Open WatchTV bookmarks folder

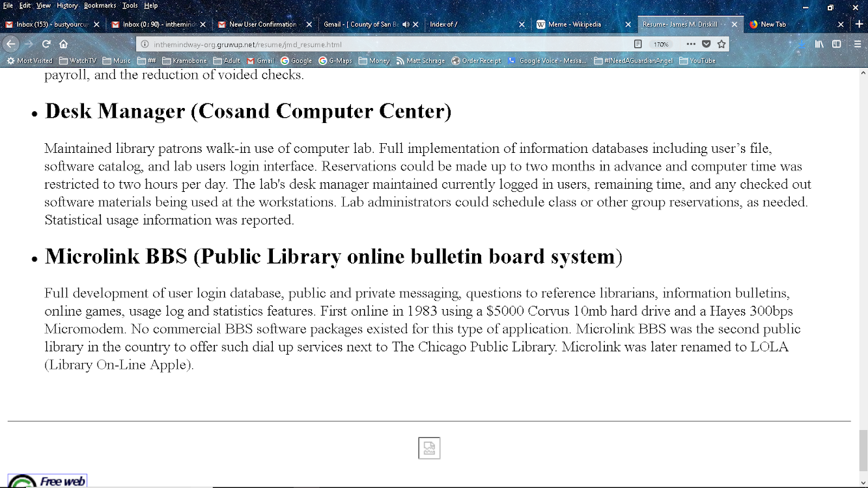point(77,61)
